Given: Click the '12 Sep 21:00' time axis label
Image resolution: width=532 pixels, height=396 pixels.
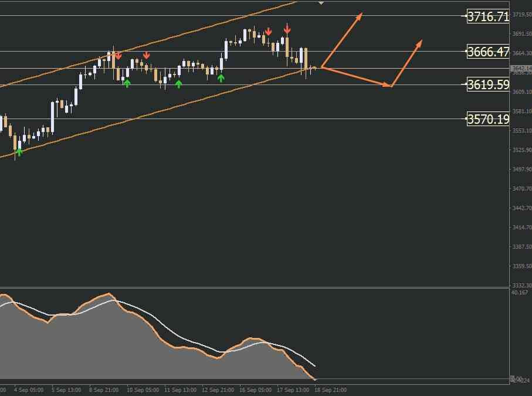Looking at the screenshot, I should tap(218, 390).
